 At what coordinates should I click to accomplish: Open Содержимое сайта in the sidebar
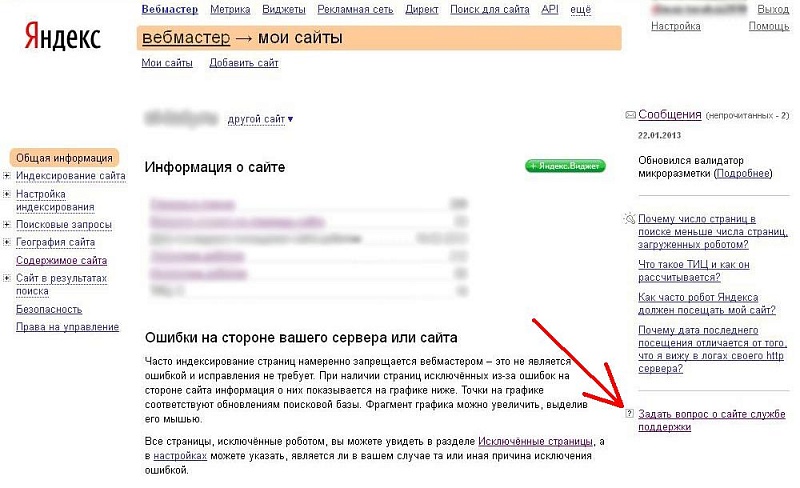coord(61,260)
